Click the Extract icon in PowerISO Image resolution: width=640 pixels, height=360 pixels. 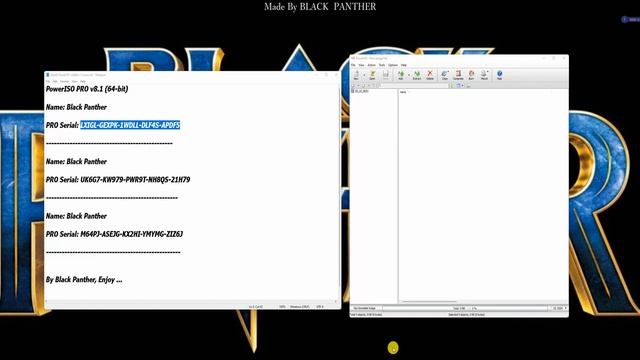click(417, 75)
